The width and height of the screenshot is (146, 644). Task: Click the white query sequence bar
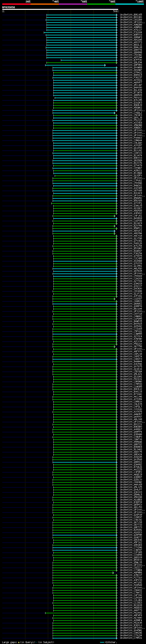click(x=60, y=9)
